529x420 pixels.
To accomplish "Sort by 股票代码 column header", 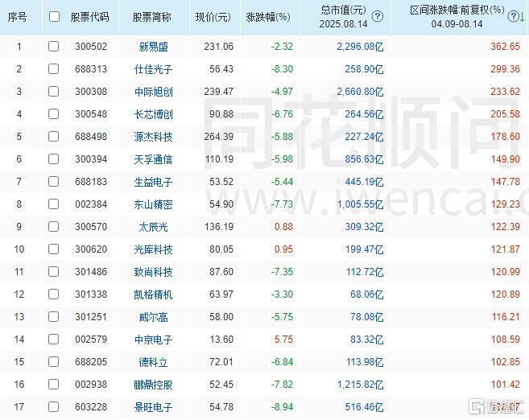I will [x=89, y=17].
